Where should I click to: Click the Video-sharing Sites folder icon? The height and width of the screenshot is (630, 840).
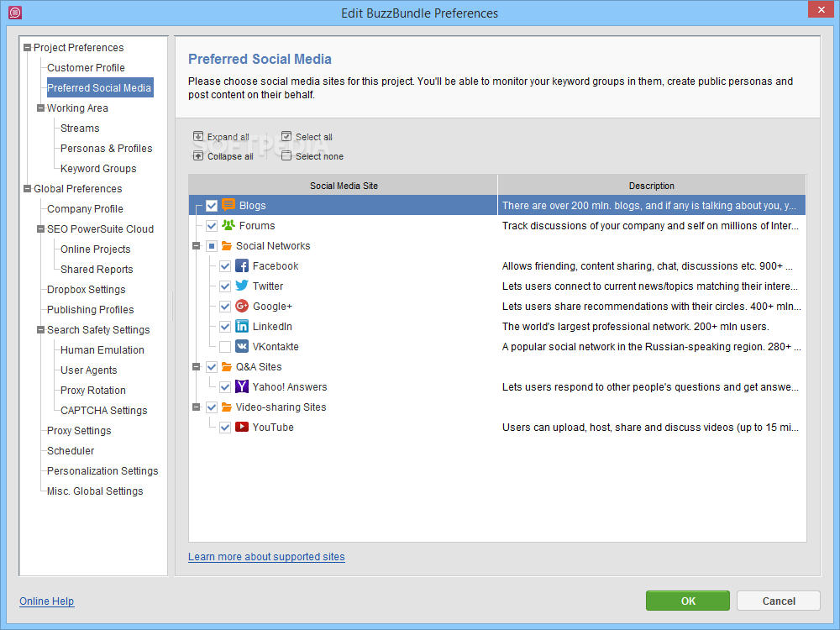227,407
